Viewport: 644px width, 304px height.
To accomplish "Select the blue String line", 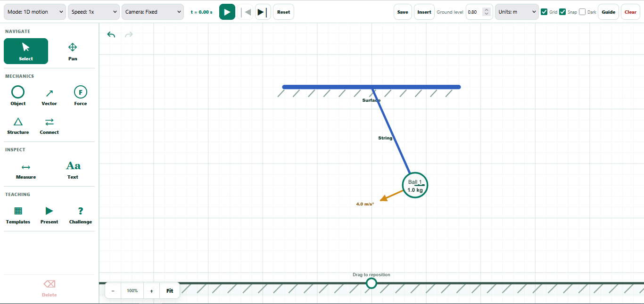I will coord(391,130).
